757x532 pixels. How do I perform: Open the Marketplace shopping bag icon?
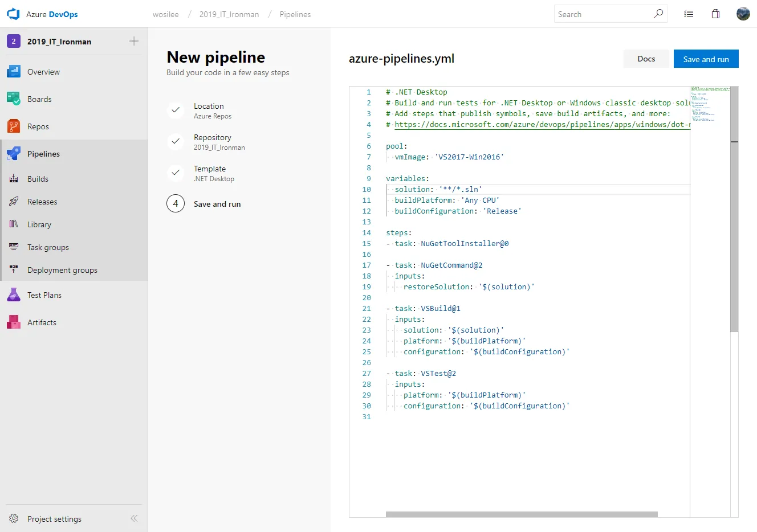click(715, 14)
